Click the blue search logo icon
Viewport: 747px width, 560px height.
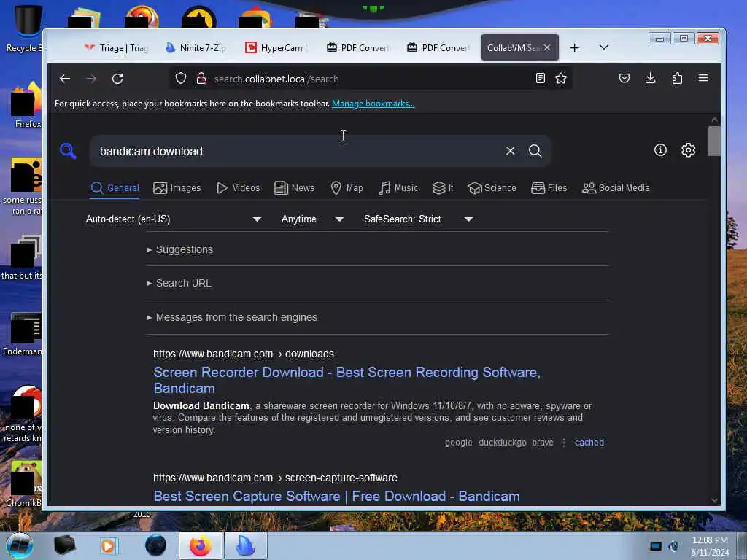(x=68, y=151)
